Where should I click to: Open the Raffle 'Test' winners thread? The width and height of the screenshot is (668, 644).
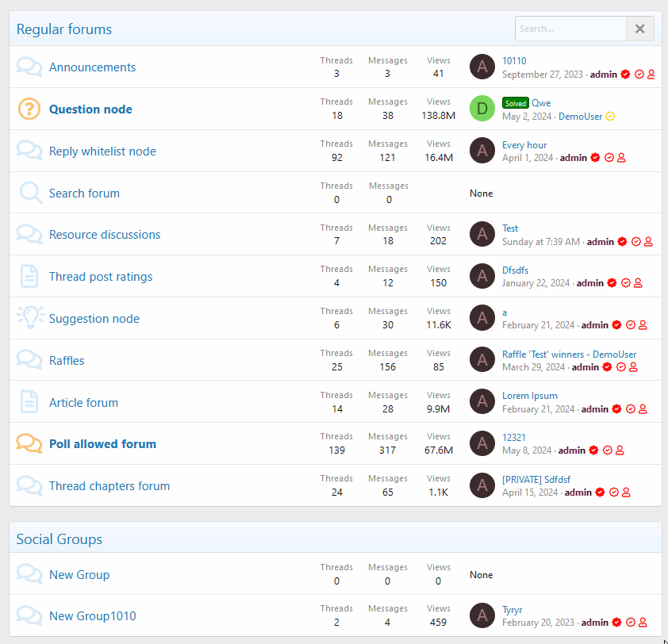point(569,355)
